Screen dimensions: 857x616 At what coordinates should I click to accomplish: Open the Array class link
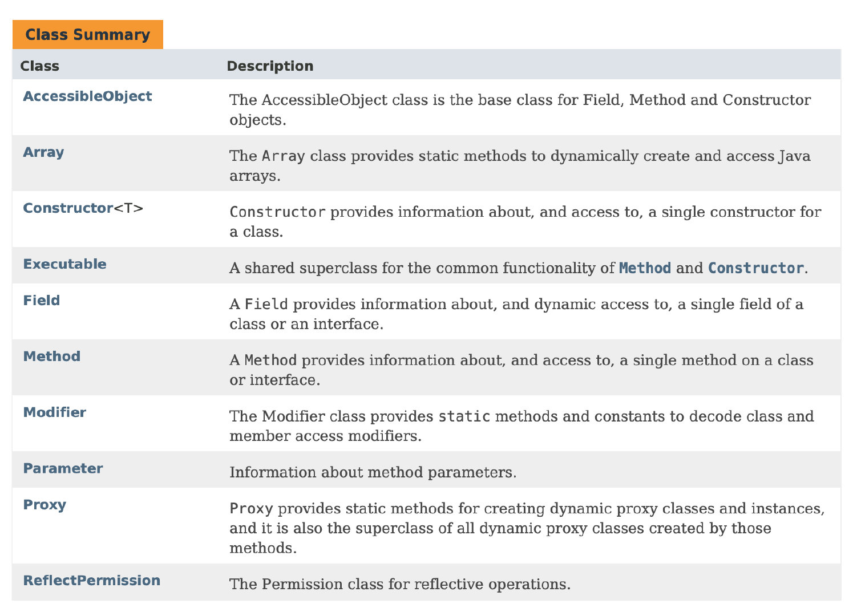(x=43, y=152)
